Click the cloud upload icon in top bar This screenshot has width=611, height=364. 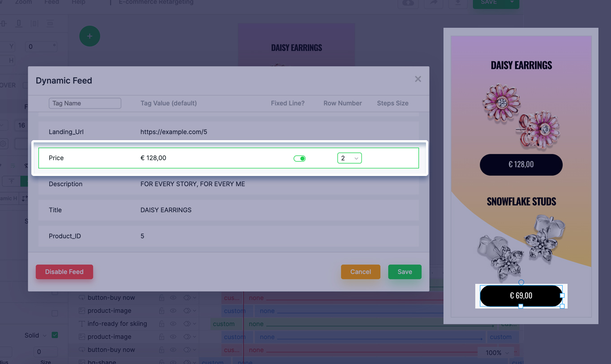click(x=408, y=3)
